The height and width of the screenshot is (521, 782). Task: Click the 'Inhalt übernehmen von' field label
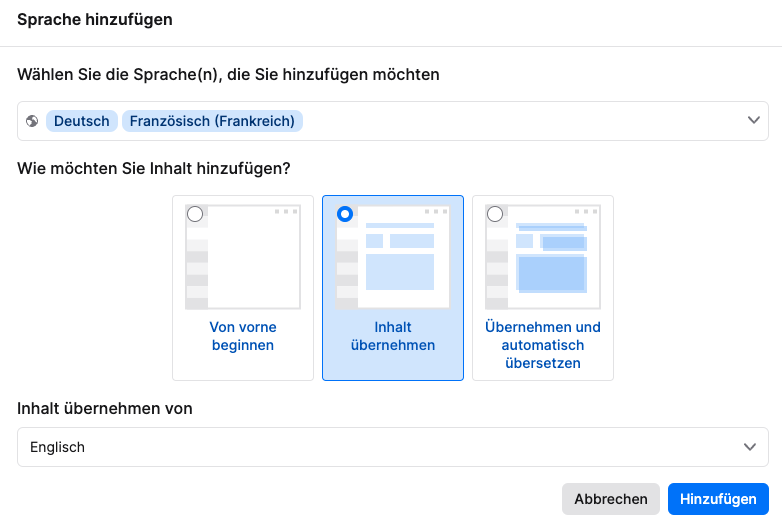point(105,408)
